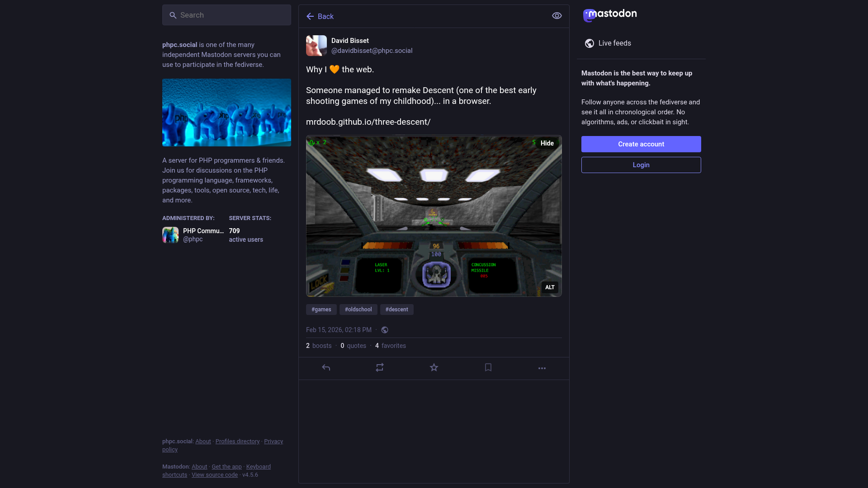Bookmark this post
The height and width of the screenshot is (488, 868).
488,368
